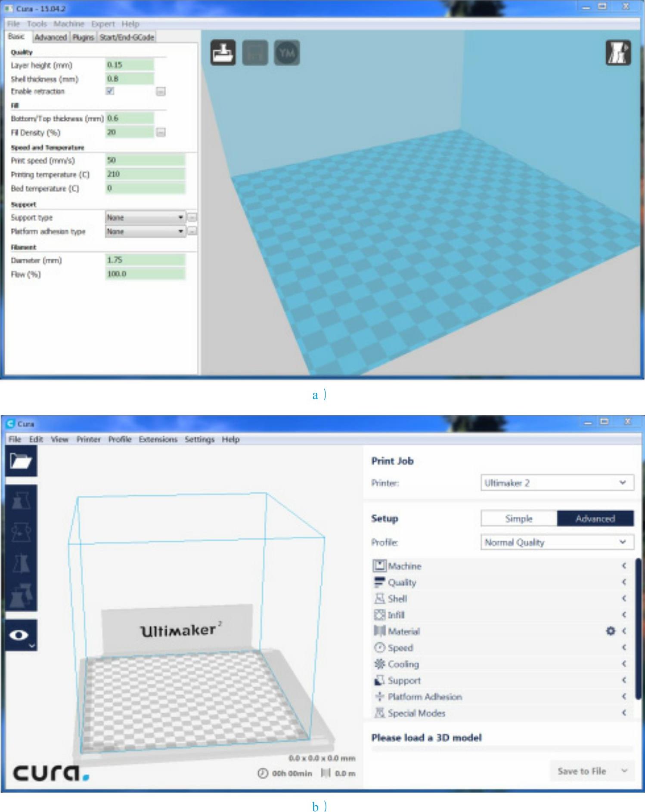Viewport: 645px width, 812px height.
Task: Open the view mode icon in Cura 15.04.2's 3D view
Action: (618, 52)
